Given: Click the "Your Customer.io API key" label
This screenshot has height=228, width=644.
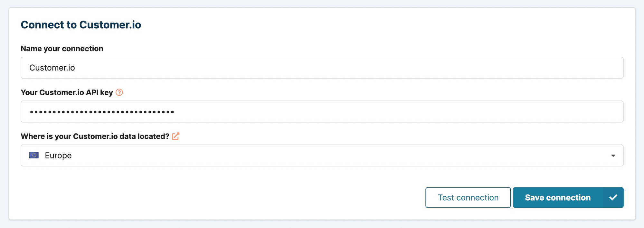Looking at the screenshot, I should click(x=67, y=92).
